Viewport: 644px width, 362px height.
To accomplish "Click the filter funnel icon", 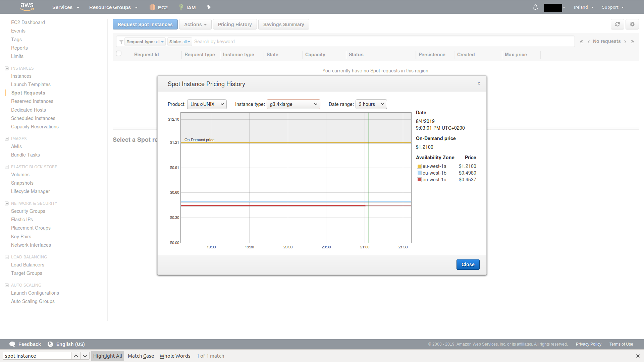I will (121, 42).
